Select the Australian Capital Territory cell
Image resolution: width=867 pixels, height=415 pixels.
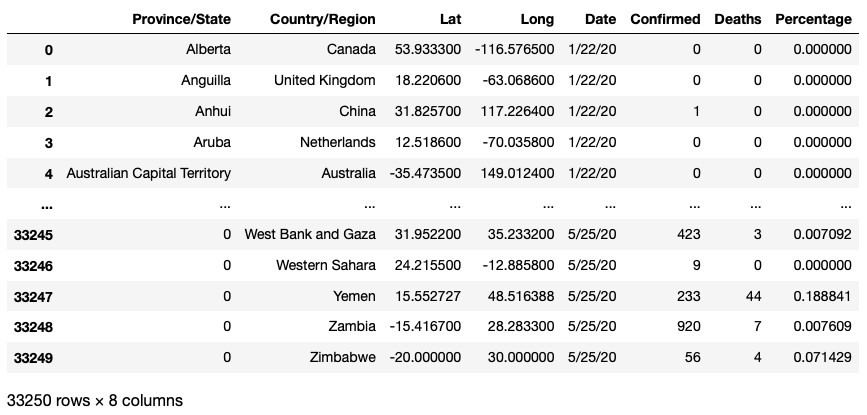point(149,173)
